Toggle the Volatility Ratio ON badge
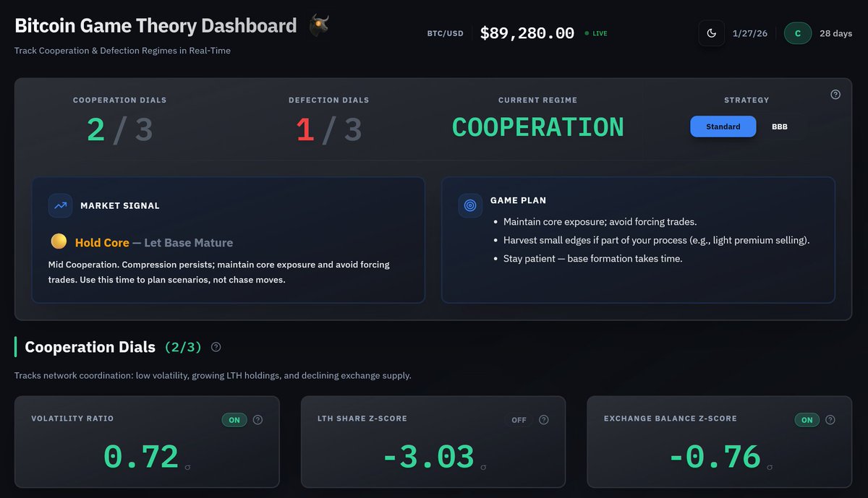This screenshot has height=498, width=868. pos(234,420)
